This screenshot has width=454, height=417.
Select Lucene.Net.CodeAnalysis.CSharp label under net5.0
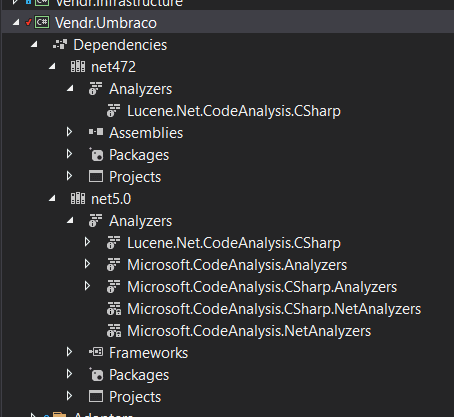pos(234,243)
